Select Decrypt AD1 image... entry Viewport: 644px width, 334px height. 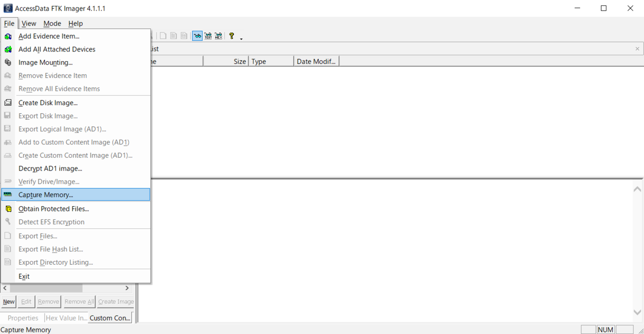click(76, 169)
